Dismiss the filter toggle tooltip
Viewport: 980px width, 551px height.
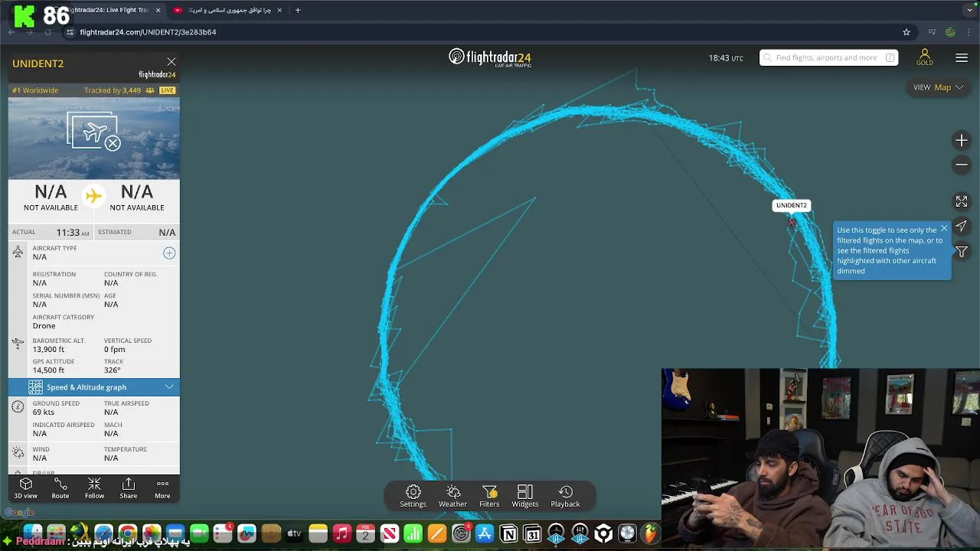944,228
